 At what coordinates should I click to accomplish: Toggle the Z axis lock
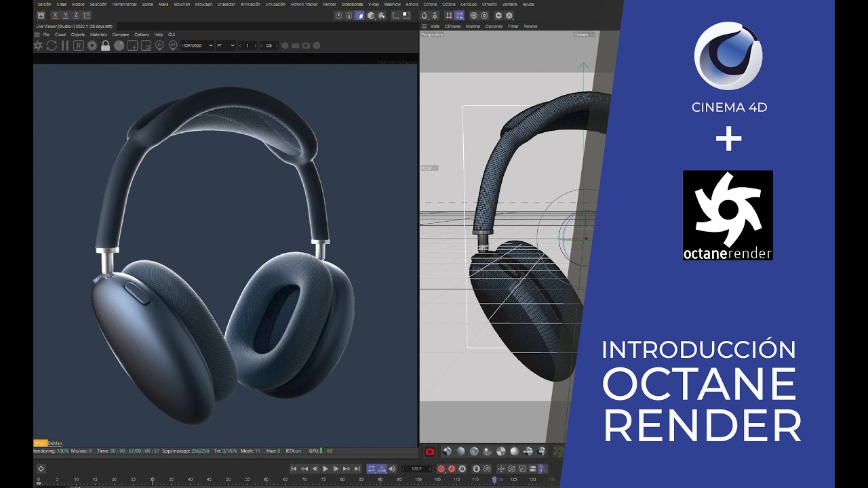click(76, 16)
